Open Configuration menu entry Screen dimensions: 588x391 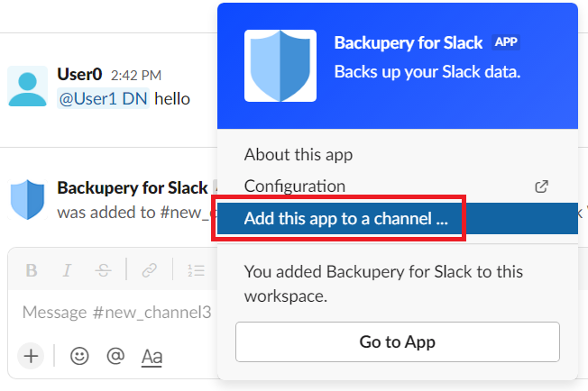[398, 186]
